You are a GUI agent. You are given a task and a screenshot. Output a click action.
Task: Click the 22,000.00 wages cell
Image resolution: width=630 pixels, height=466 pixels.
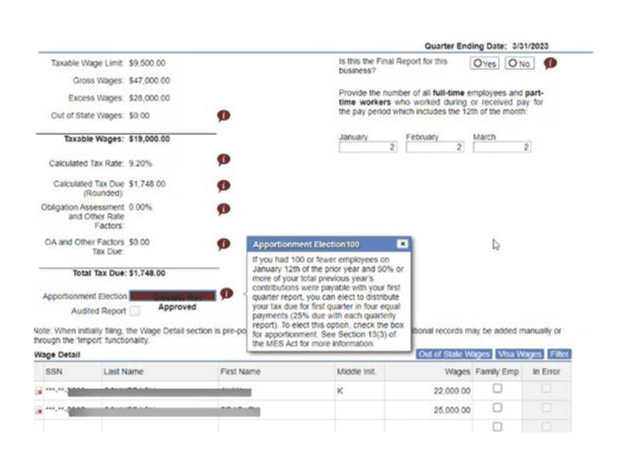[452, 391]
